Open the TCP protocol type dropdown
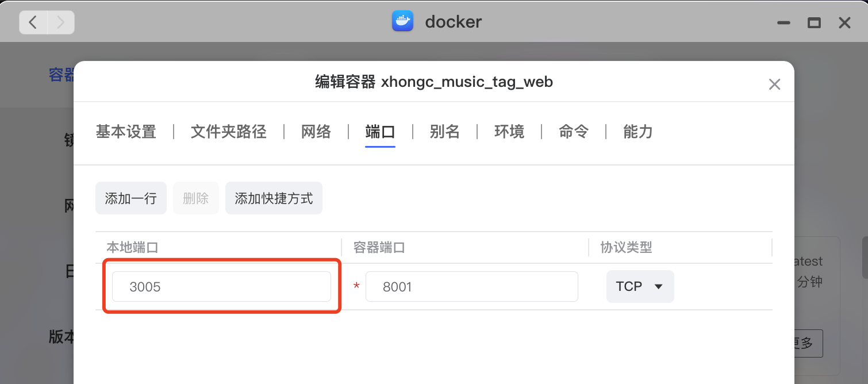 pyautogui.click(x=640, y=286)
